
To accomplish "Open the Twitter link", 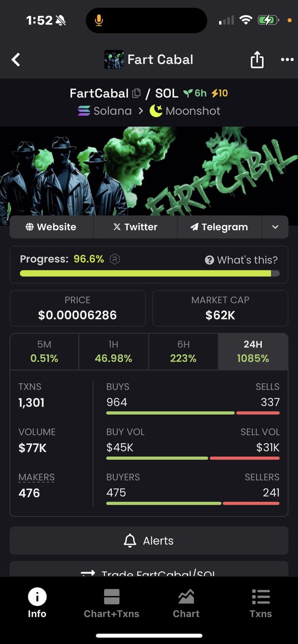I will [135, 227].
